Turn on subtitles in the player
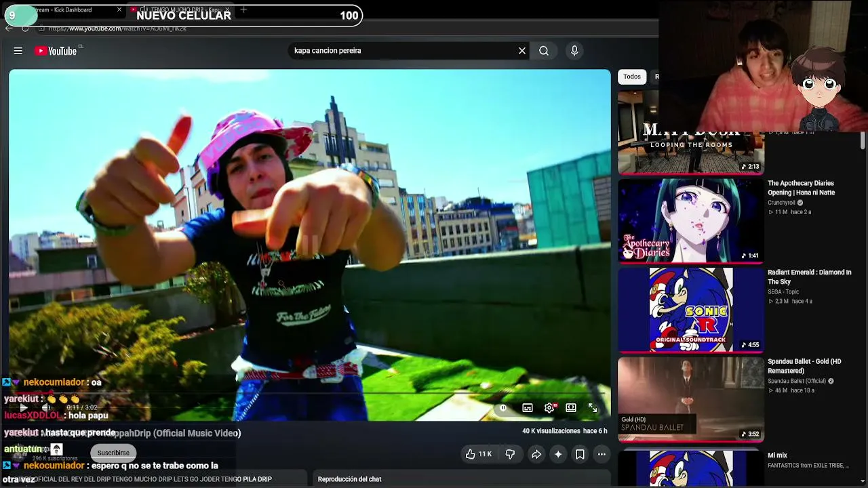Viewport: 868px width, 488px height. coord(528,408)
